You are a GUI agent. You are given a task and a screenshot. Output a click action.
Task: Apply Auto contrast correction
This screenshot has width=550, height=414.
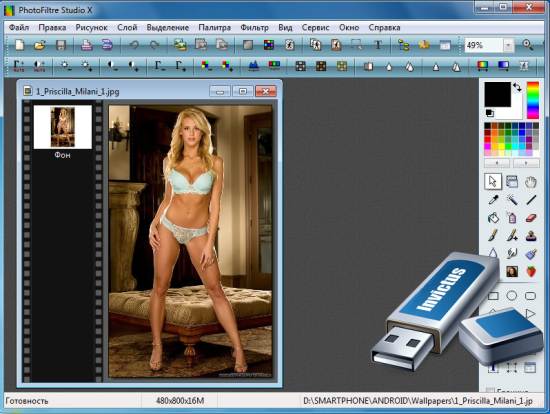coord(39,66)
